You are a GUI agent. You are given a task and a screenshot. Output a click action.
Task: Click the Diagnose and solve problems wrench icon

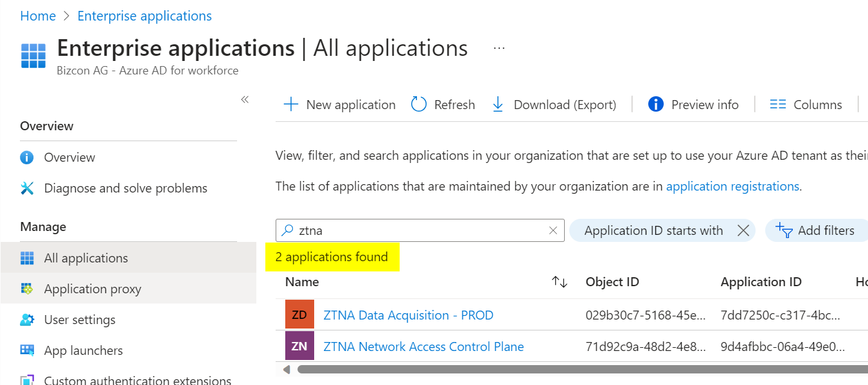[x=27, y=187]
